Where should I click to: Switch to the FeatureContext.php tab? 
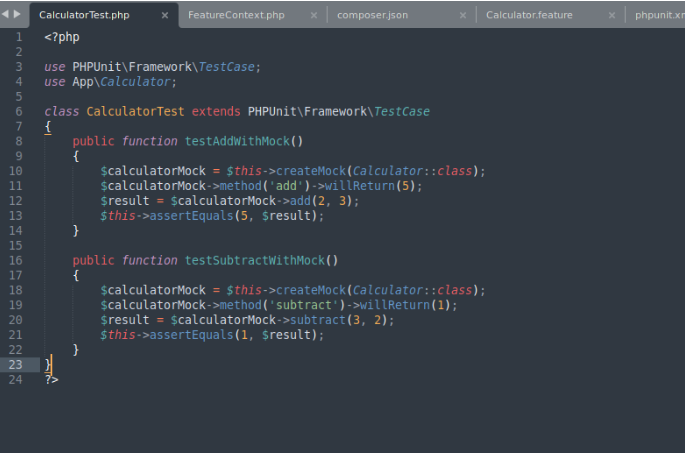tap(236, 15)
